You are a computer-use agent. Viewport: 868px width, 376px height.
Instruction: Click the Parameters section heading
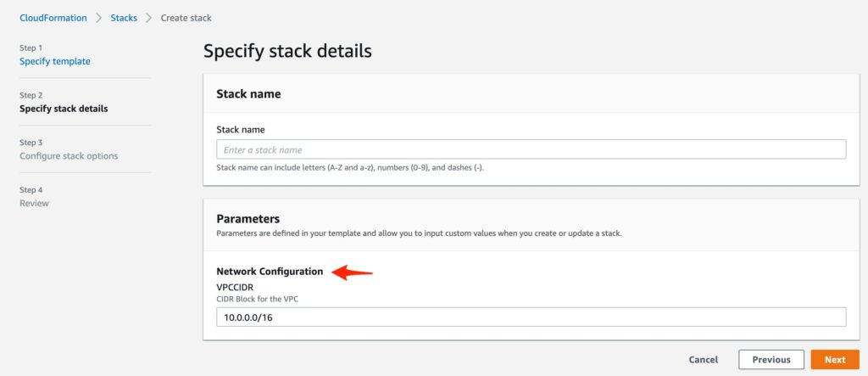(248, 218)
